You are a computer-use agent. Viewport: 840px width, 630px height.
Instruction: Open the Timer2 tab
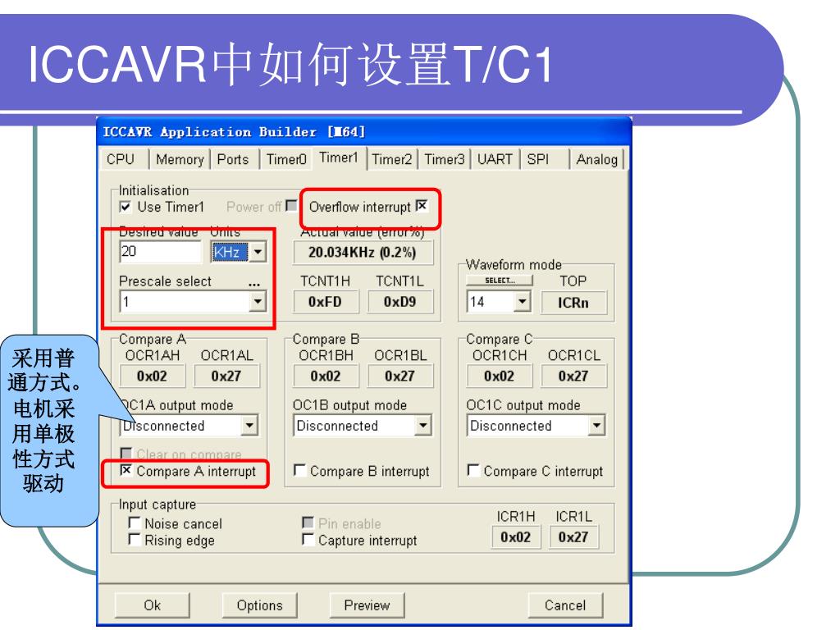[391, 160]
